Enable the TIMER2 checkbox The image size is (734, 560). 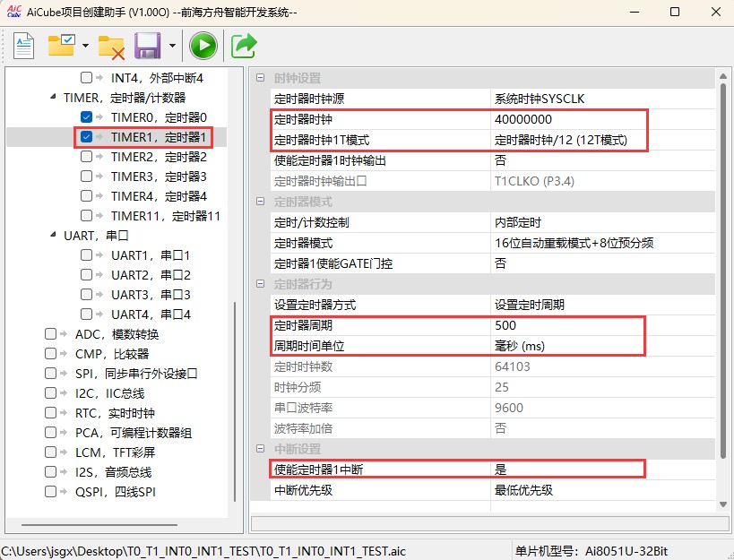(86, 157)
